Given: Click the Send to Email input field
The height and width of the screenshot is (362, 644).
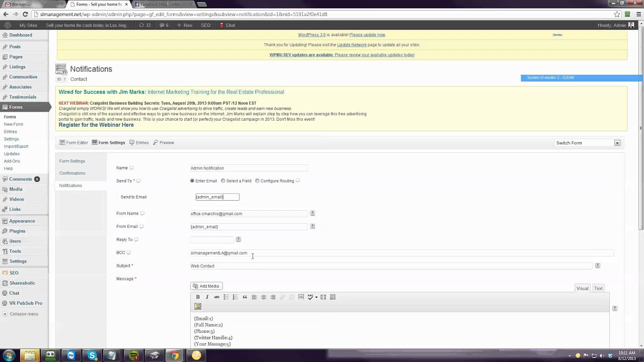Looking at the screenshot, I should coord(217,197).
